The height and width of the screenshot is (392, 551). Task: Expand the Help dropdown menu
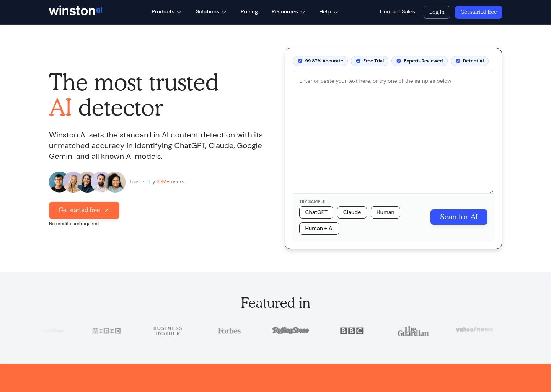tap(328, 12)
